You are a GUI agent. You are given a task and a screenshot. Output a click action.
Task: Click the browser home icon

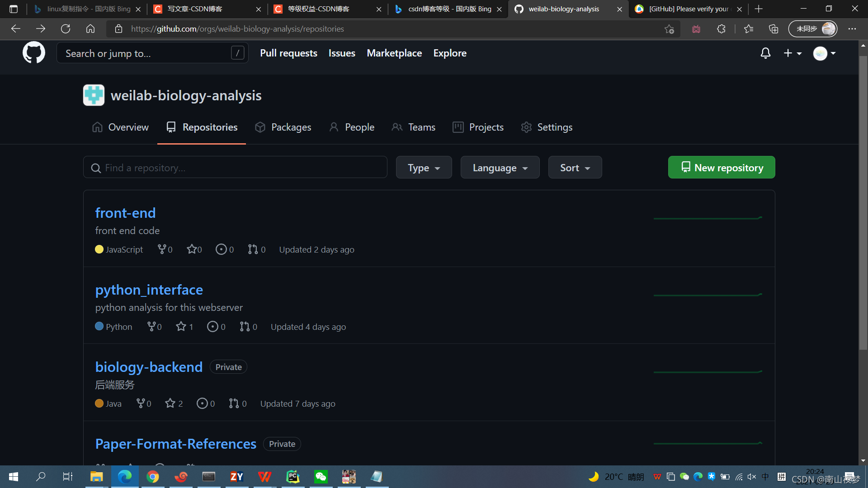90,29
